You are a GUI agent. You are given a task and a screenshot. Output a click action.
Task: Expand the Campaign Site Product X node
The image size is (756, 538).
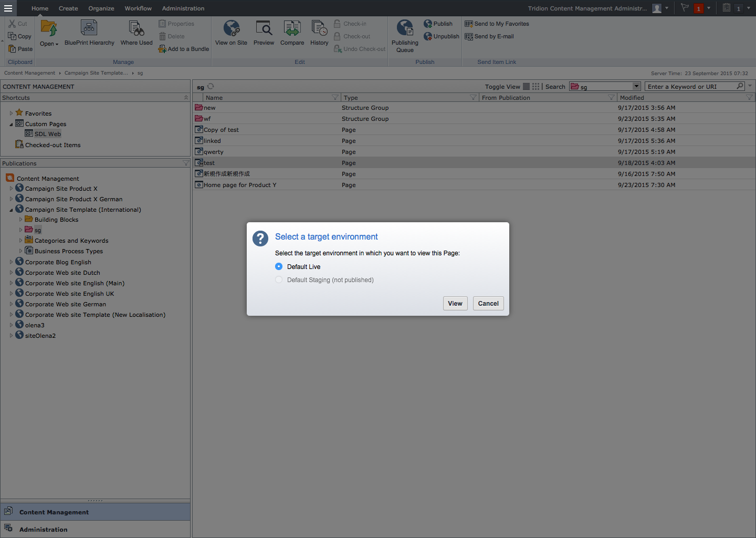(x=11, y=189)
